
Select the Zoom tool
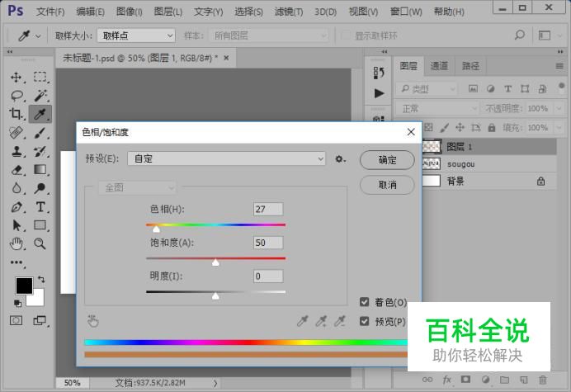[x=40, y=243]
